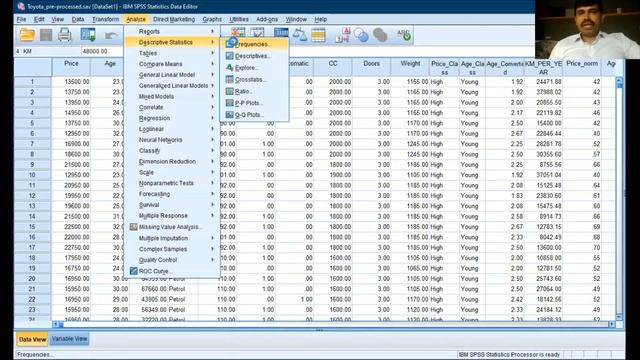Screen dimensions: 640x360
Task: Open the Direct Marketing menu
Action: tap(174, 19)
